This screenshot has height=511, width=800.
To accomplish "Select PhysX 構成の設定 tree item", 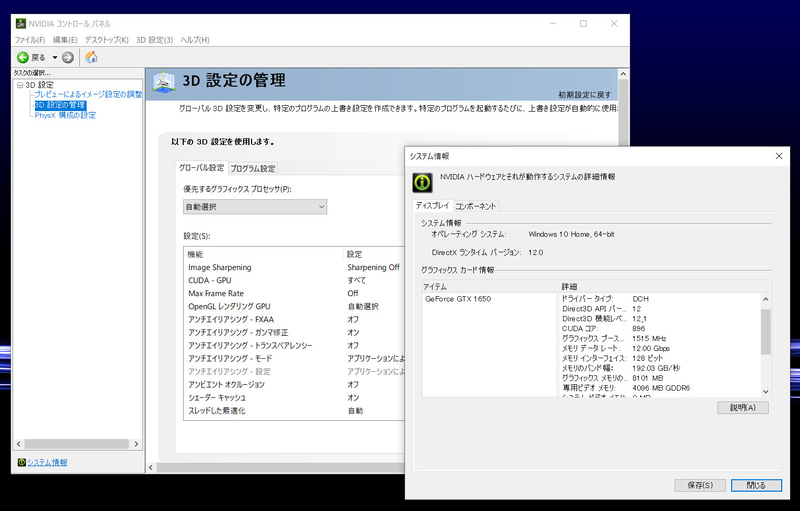I will [x=65, y=115].
